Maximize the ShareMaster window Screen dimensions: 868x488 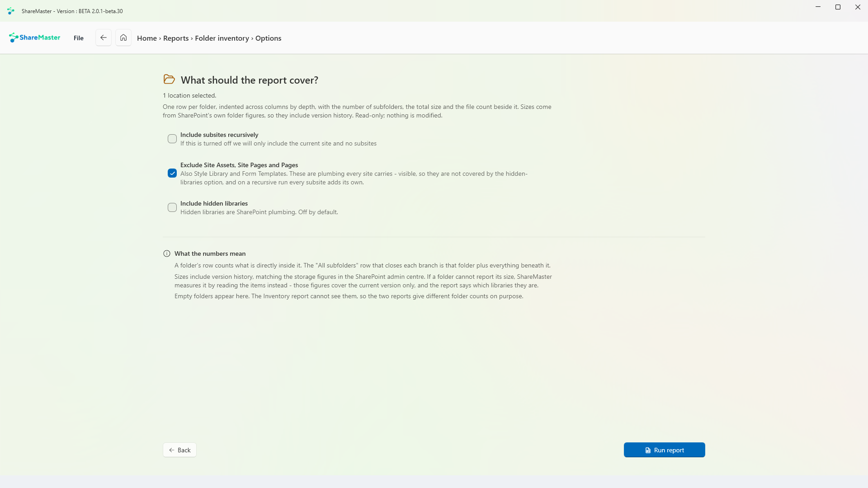tap(838, 7)
